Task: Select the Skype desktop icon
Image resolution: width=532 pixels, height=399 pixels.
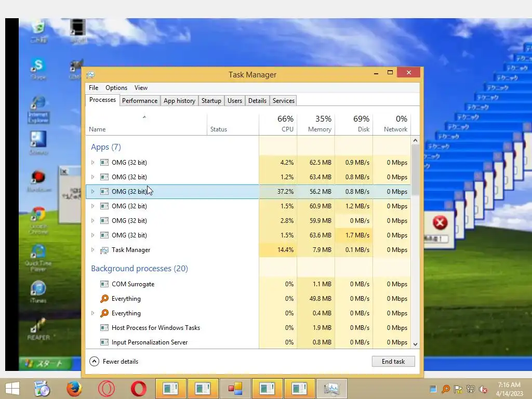Action: coord(38,69)
